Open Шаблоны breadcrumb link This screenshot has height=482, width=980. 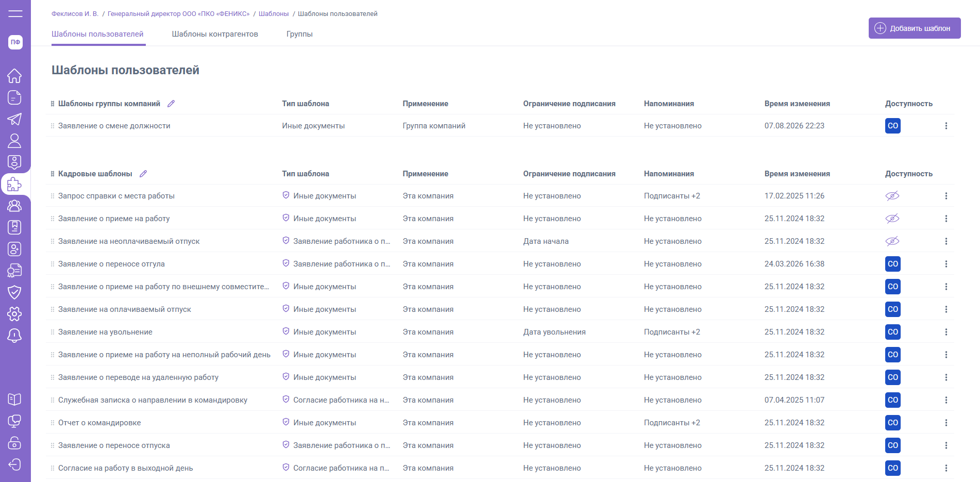(x=274, y=14)
